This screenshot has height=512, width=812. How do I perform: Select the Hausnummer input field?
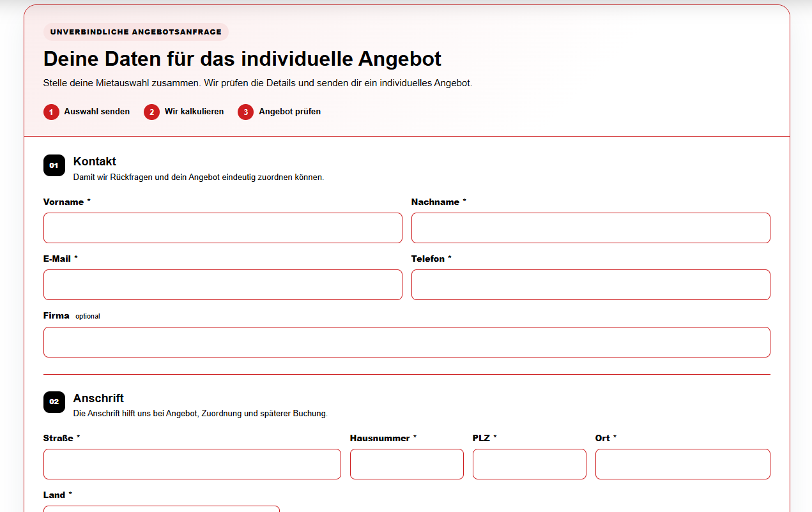pyautogui.click(x=407, y=464)
